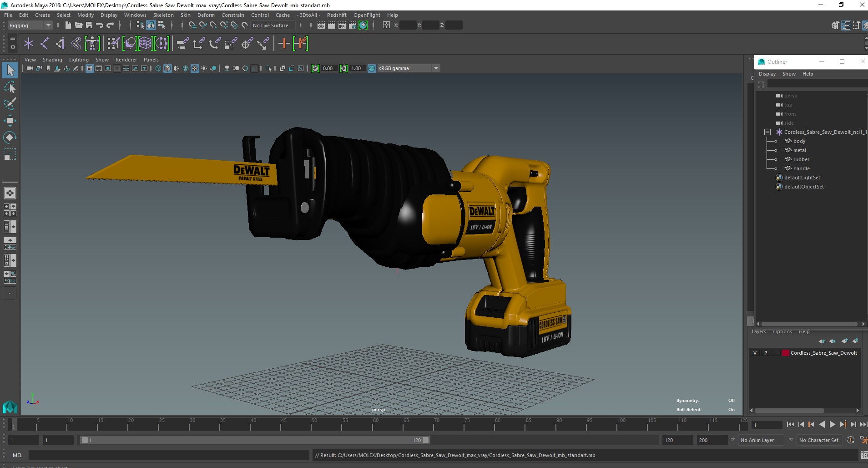This screenshot has width=868, height=468.
Task: Open the sRGB gamma view transform dropdown
Action: pos(409,68)
